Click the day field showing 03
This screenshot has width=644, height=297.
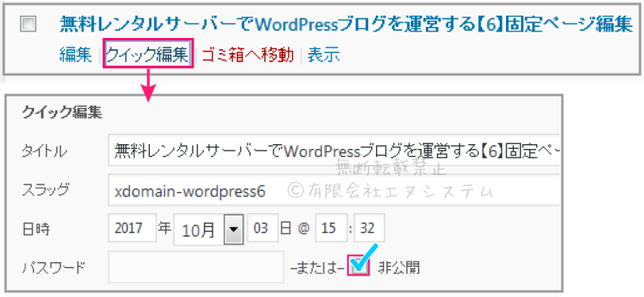pyautogui.click(x=263, y=227)
